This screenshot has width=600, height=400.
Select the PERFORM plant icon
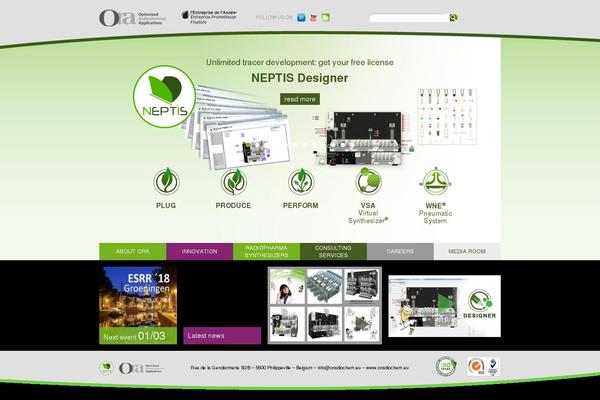point(301,181)
